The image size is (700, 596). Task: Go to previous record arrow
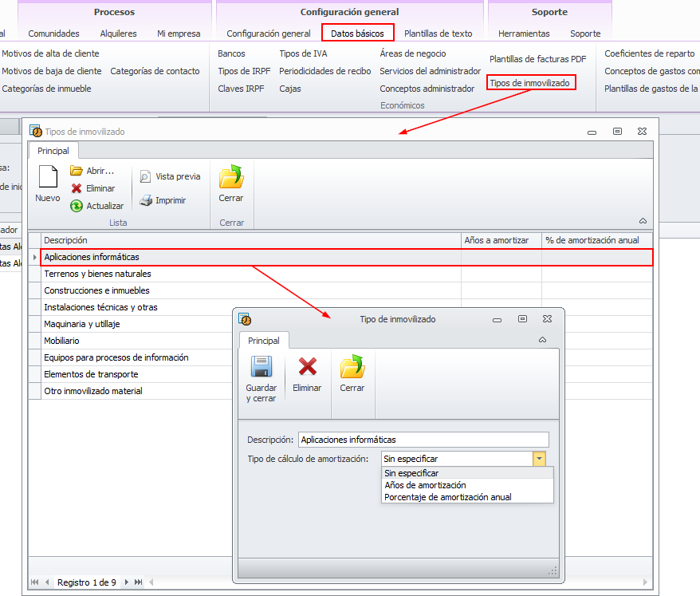[47, 582]
